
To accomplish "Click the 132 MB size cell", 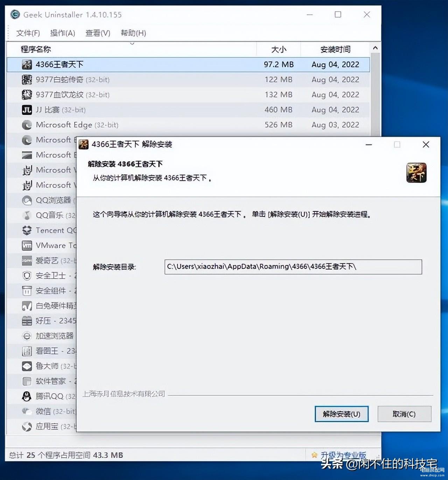I will [279, 94].
